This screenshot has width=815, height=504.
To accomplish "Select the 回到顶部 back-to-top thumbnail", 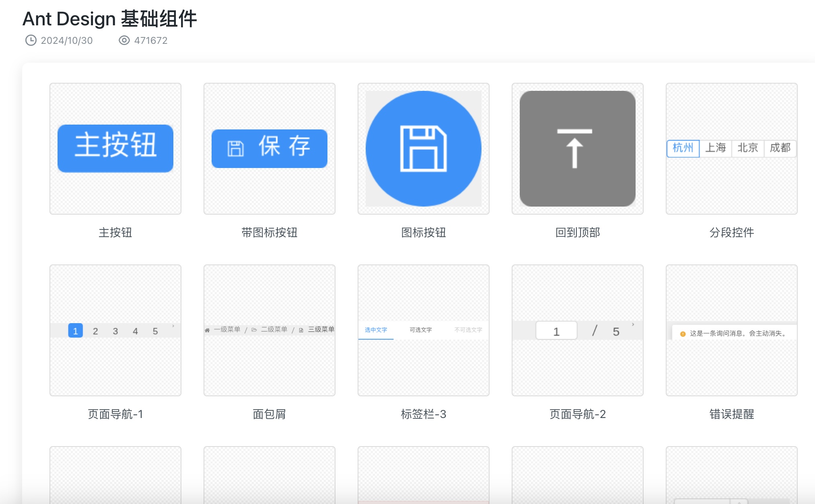I will pos(578,149).
